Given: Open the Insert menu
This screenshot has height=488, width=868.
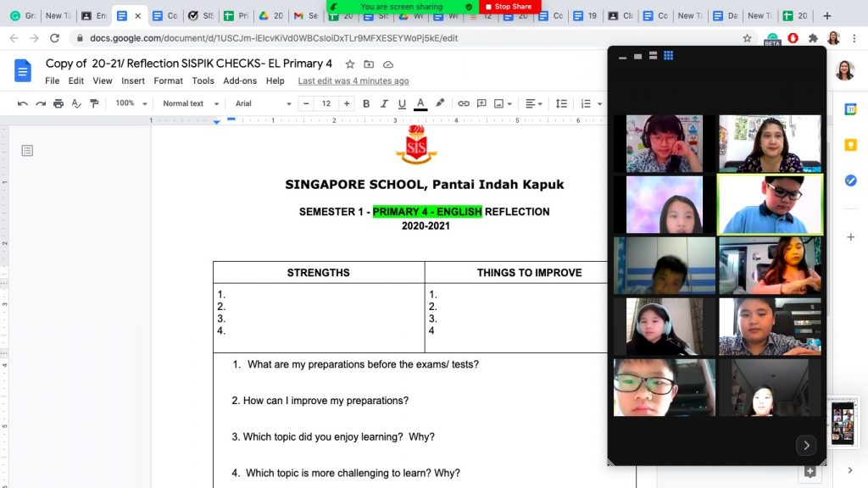Looking at the screenshot, I should 133,81.
